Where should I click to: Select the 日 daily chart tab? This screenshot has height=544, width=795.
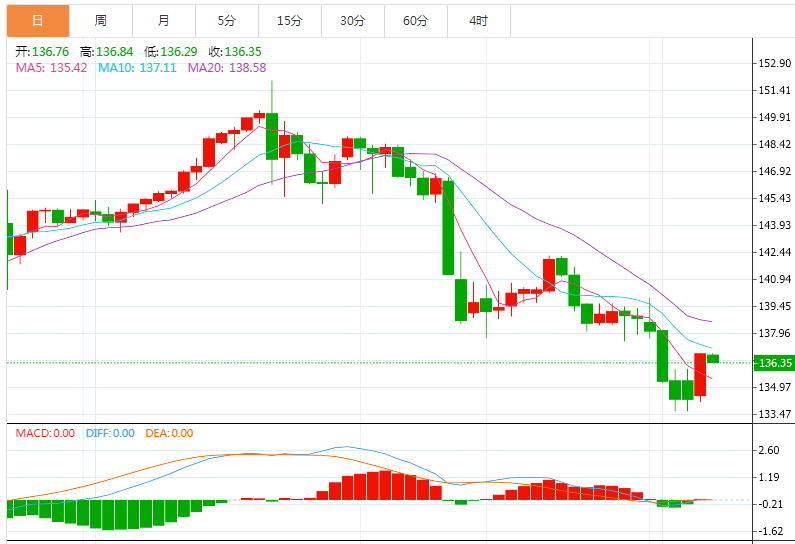click(38, 21)
